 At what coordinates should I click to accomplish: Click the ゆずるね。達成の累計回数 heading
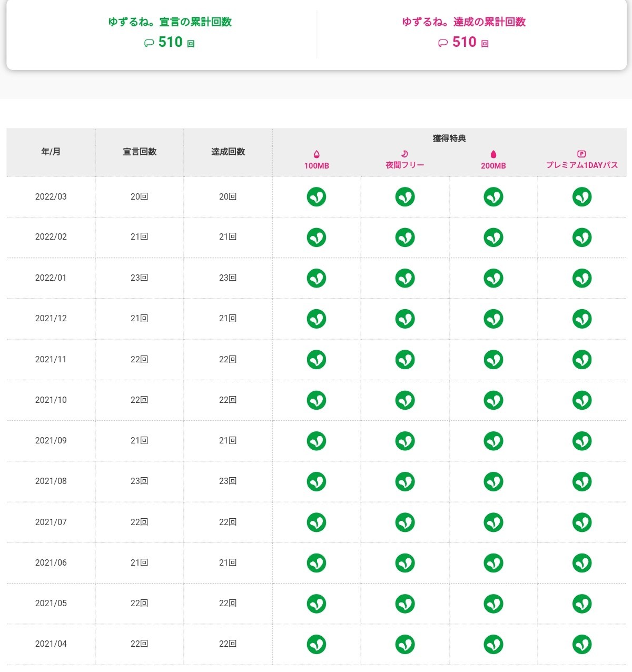[463, 22]
